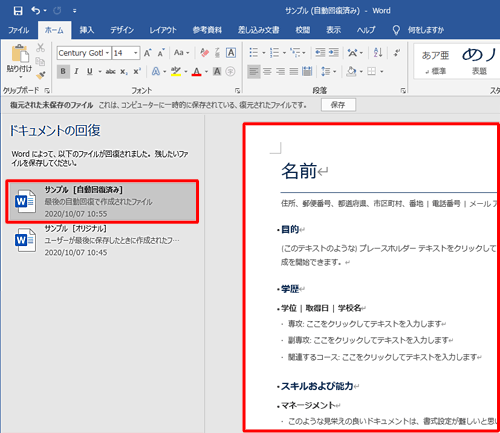Click the Save icon in quick access toolbar
Viewport: 500px width, 433px height.
click(18, 11)
